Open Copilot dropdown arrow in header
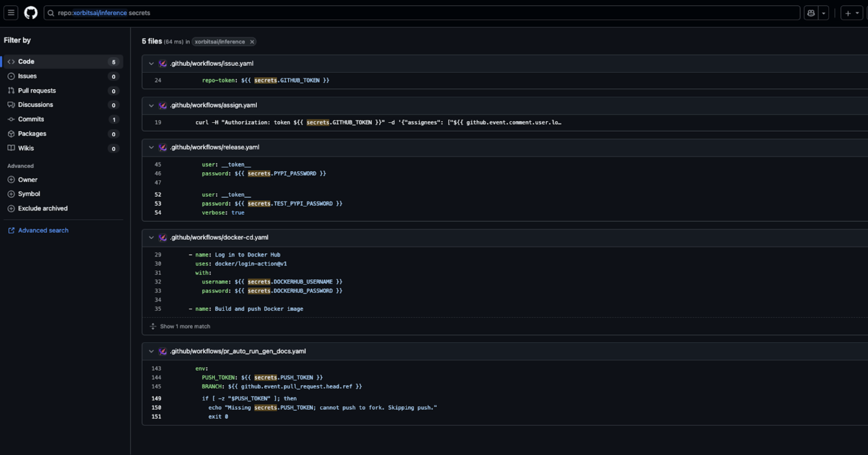This screenshot has height=455, width=868. coord(824,13)
